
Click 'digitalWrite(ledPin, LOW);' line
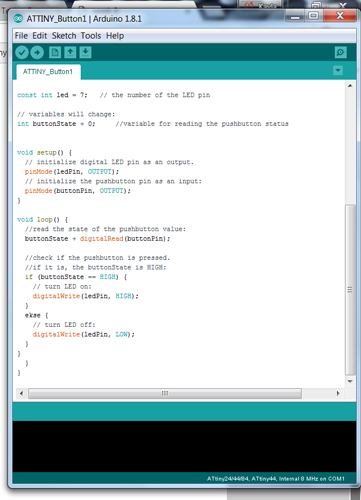tap(83, 334)
